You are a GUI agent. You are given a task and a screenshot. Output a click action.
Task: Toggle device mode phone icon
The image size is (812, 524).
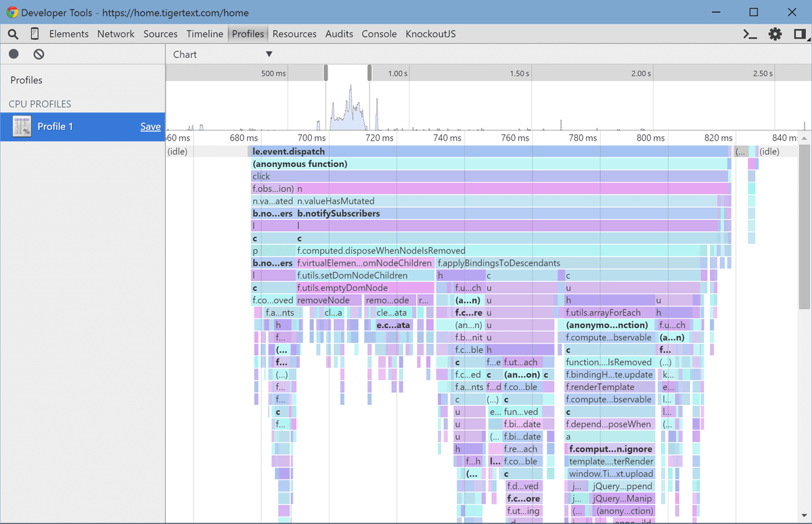click(x=35, y=34)
